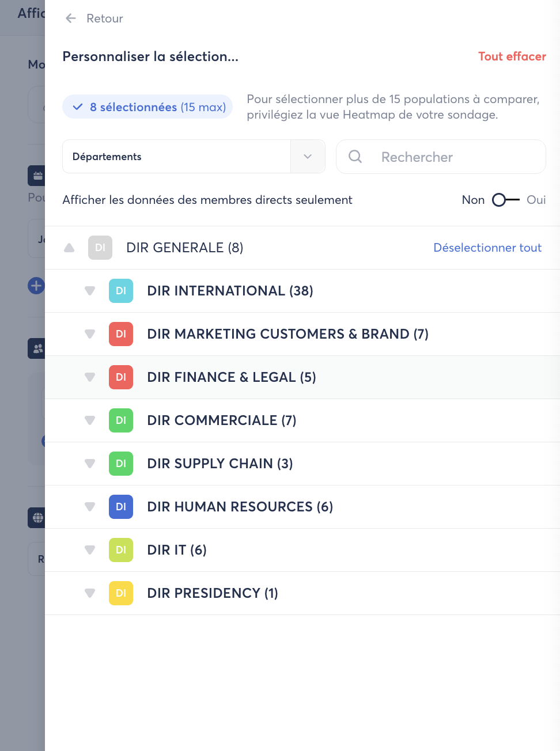Click the lime DIR IT badge icon
Viewport: 560px width, 751px height.
(121, 550)
